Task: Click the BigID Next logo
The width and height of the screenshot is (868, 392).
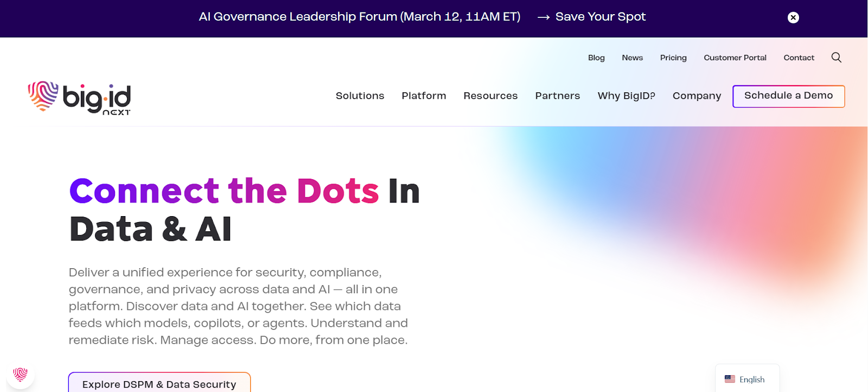Action: pyautogui.click(x=79, y=98)
